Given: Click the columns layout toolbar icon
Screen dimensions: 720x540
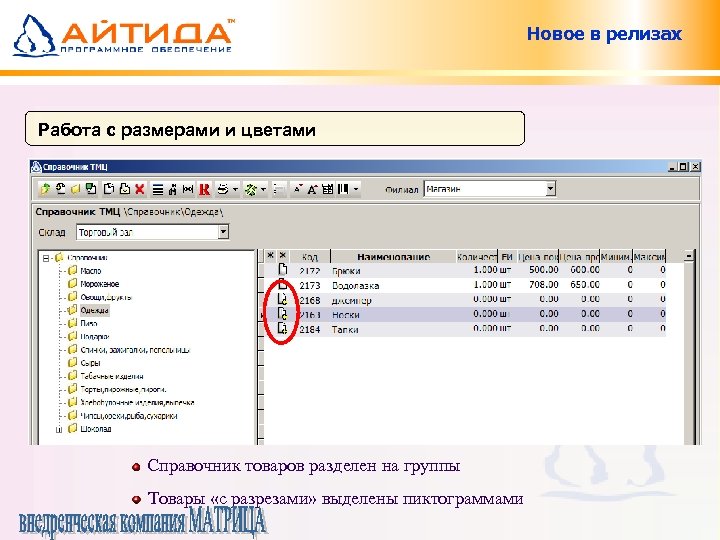Looking at the screenshot, I should click(343, 189).
